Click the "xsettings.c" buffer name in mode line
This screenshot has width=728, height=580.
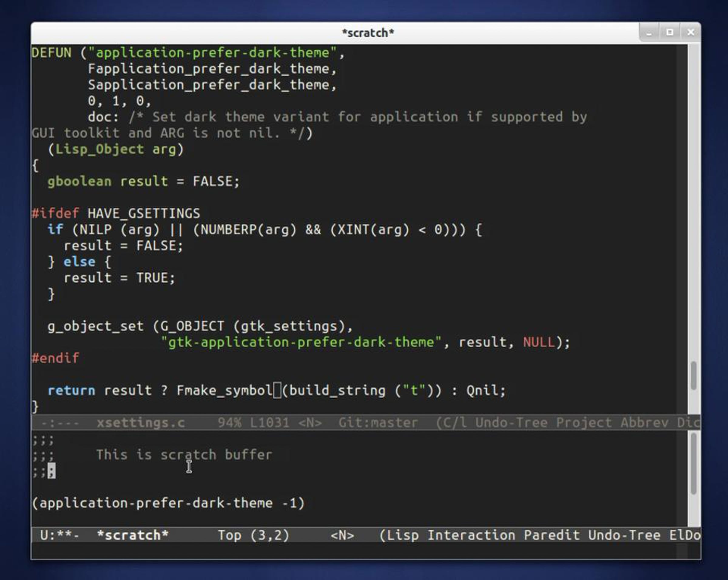point(140,422)
